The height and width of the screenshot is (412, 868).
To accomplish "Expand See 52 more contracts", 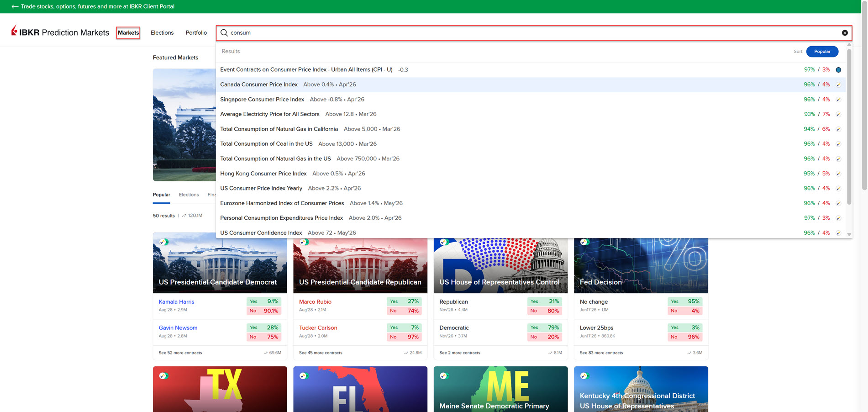I will click(180, 353).
